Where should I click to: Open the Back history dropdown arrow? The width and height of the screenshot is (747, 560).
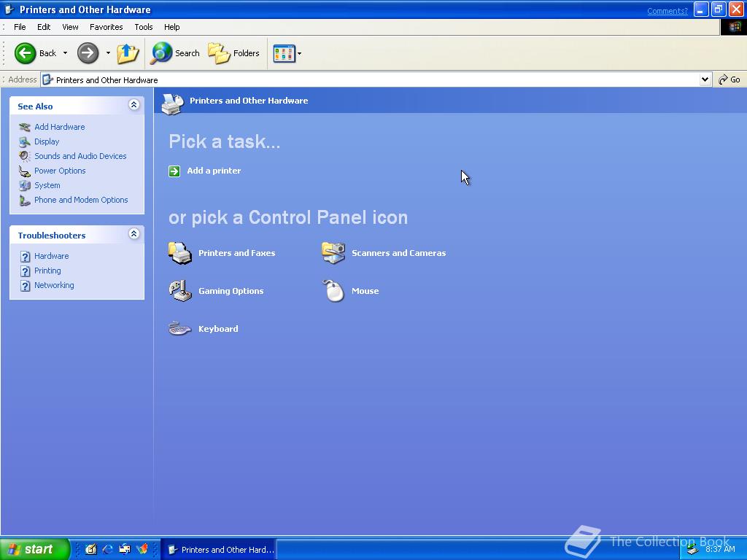[65, 52]
